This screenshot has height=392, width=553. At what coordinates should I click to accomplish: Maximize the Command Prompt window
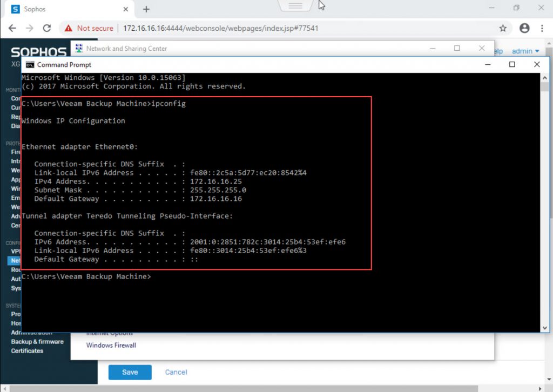click(x=512, y=64)
